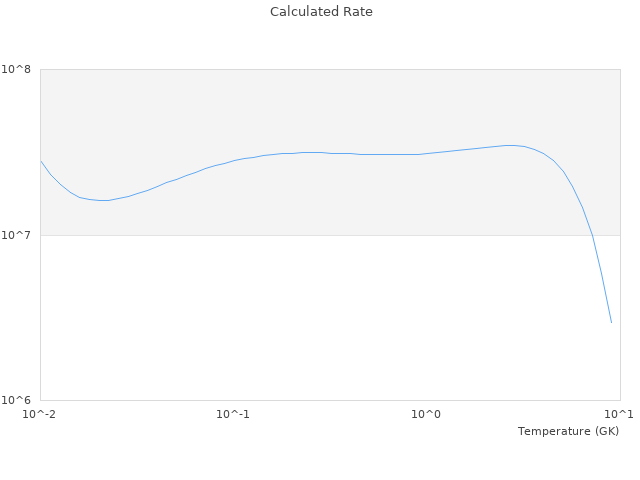
Task: Click the horizontal 10^7 gridline
Action: coord(300,235)
